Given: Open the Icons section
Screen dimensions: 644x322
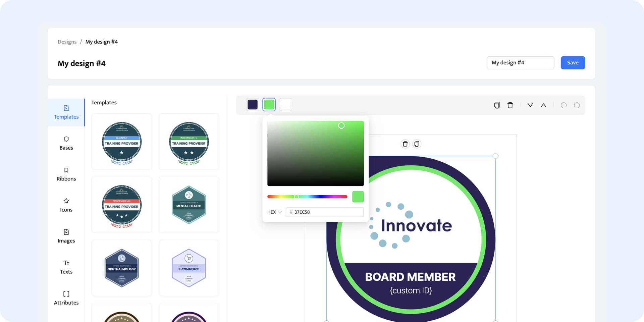Looking at the screenshot, I should [66, 205].
